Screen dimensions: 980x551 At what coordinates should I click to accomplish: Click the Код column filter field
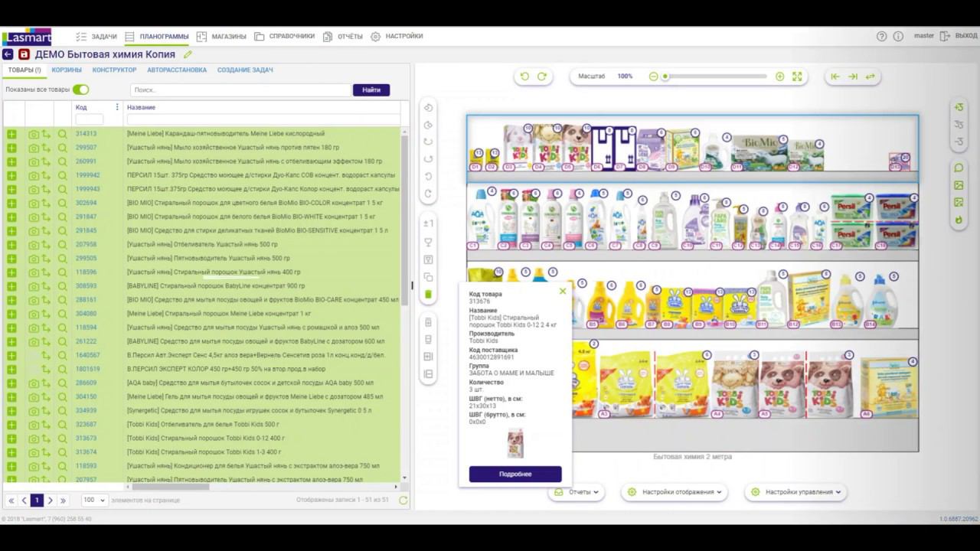[90, 119]
